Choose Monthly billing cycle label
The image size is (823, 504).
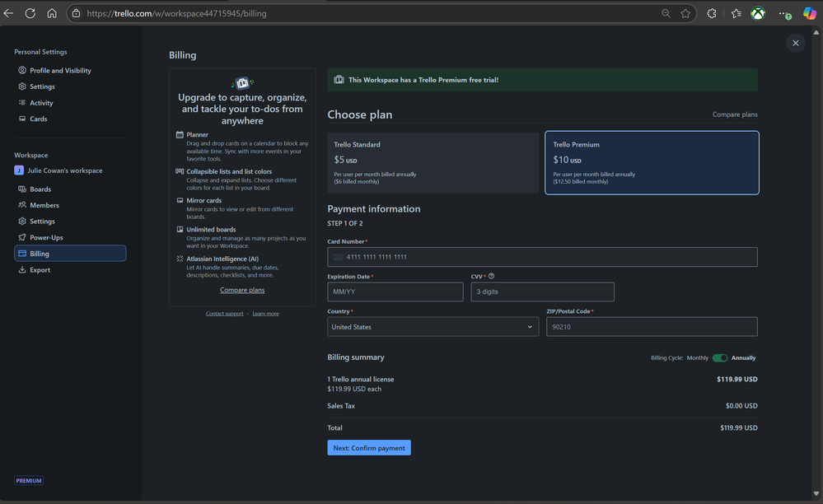click(698, 357)
